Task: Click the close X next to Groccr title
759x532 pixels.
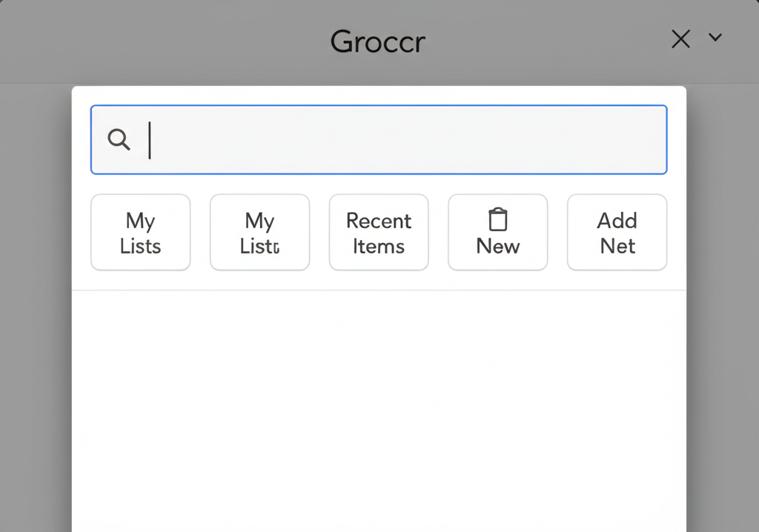Action: [x=680, y=39]
